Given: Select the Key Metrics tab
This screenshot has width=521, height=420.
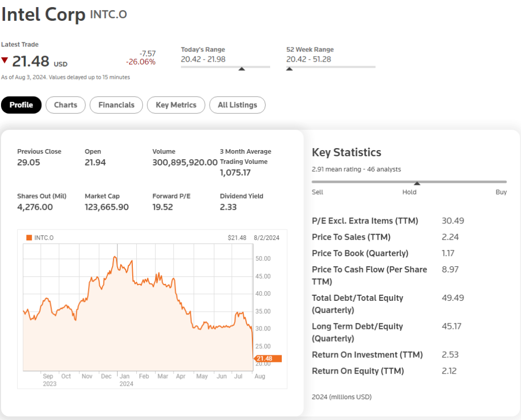Looking at the screenshot, I should pyautogui.click(x=176, y=105).
